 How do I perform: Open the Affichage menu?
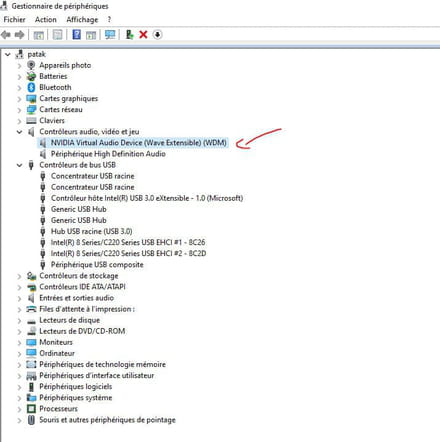(82, 20)
